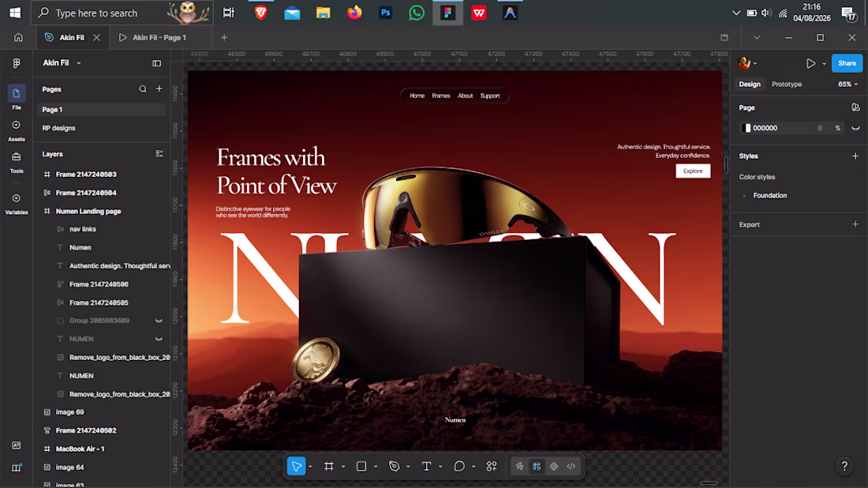Add a new page with plus icon
The width and height of the screenshot is (868, 488).
[x=159, y=88]
